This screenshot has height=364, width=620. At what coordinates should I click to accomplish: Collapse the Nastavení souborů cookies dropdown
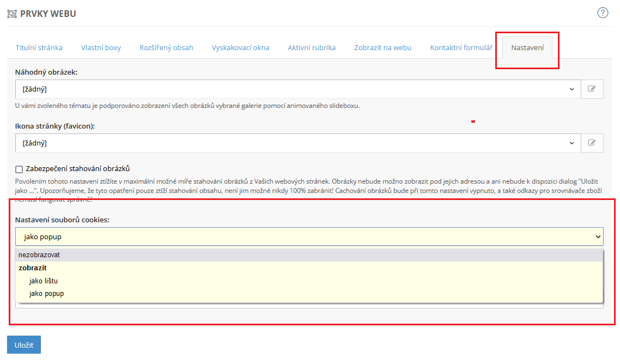(309, 236)
